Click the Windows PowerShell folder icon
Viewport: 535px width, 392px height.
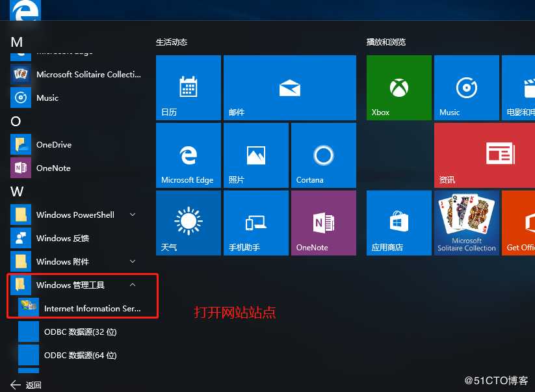pos(21,215)
